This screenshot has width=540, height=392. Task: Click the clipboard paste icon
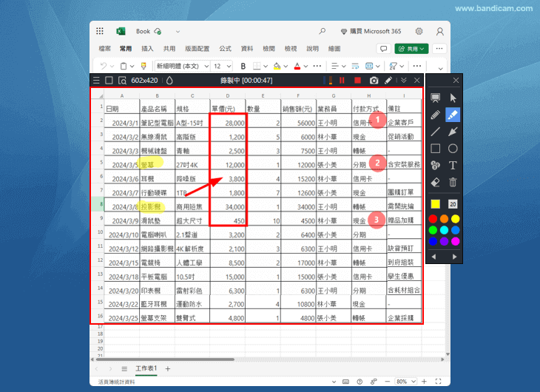(124, 66)
